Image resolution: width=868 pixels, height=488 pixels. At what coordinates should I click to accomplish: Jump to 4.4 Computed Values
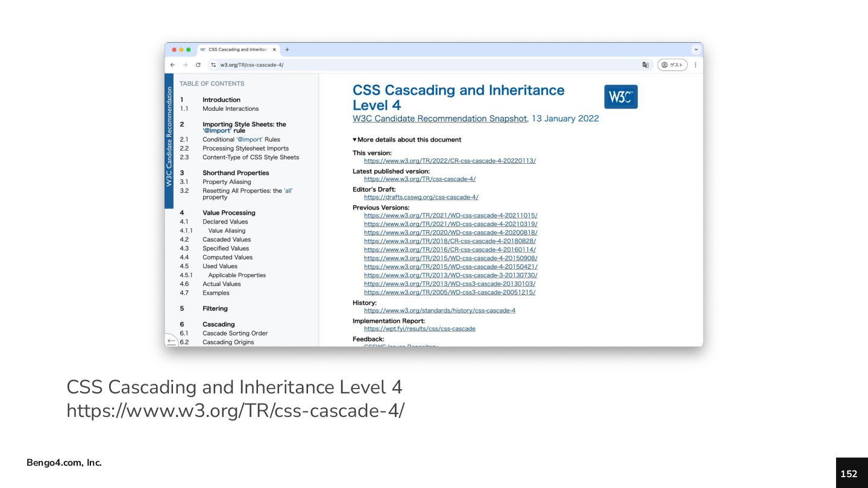pyautogui.click(x=227, y=257)
